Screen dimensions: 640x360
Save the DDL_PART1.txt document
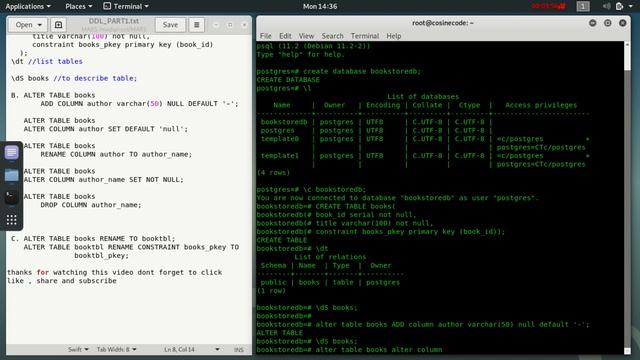click(x=170, y=25)
